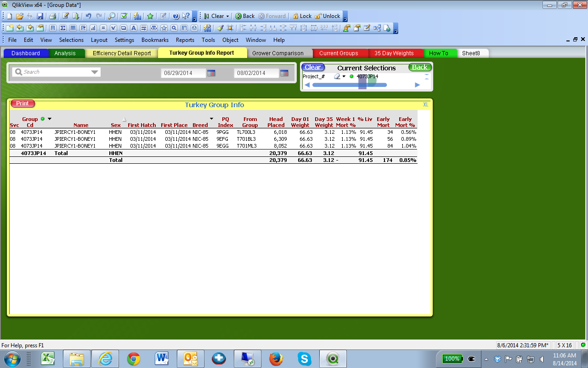Expand standard toolbar options arrow
588x368 pixels.
(x=194, y=16)
